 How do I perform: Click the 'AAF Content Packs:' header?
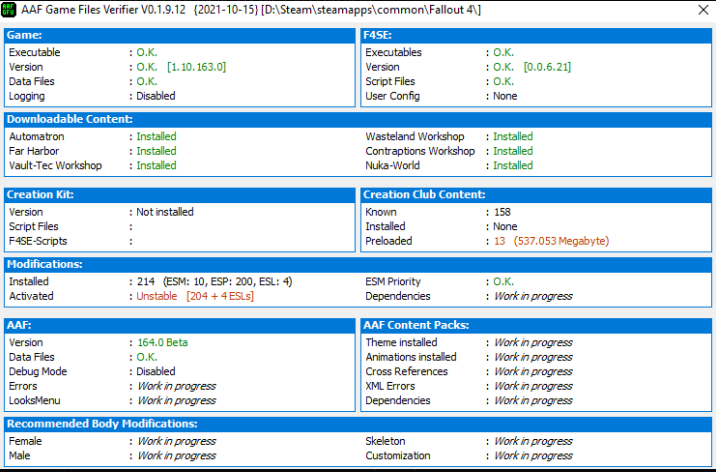[536, 325]
